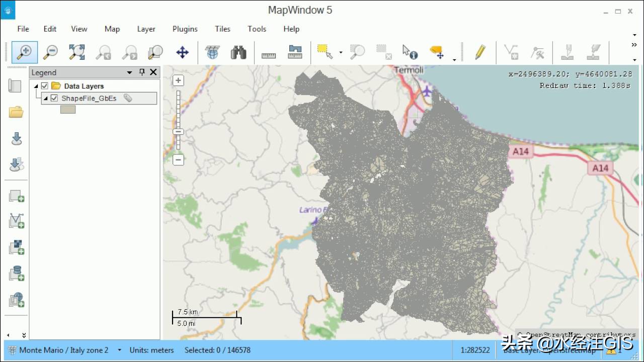Open a project with the folder icon
The height and width of the screenshot is (362, 644).
pyautogui.click(x=16, y=112)
